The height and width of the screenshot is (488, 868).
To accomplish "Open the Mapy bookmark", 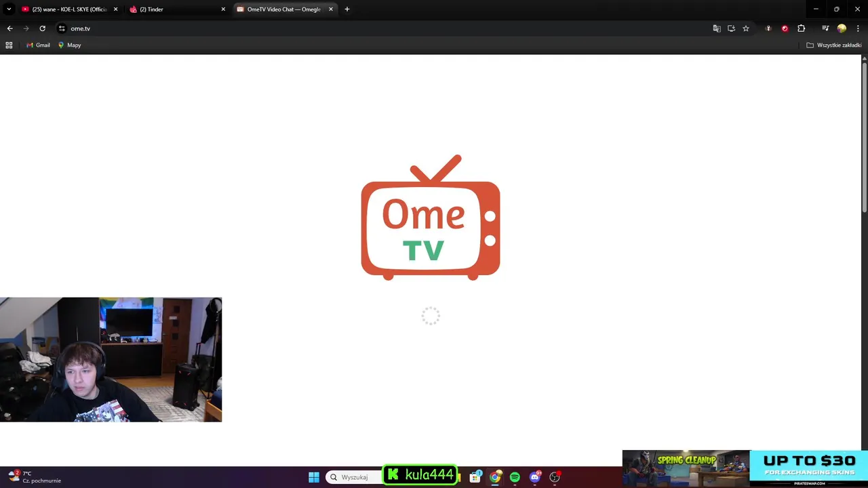I will [x=69, y=45].
